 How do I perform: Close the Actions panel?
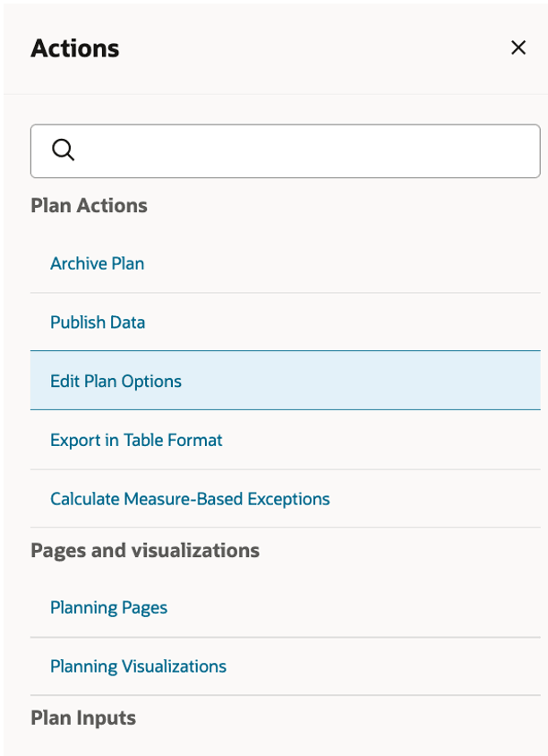518,47
